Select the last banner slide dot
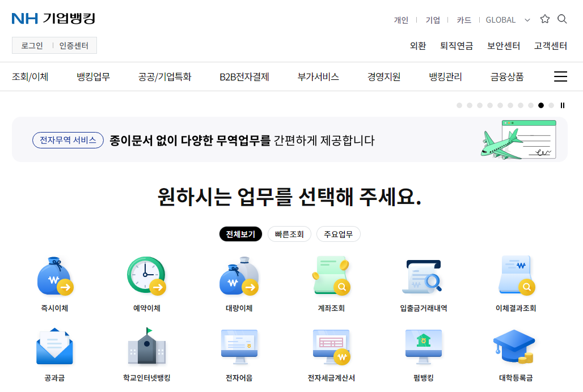The image size is (583, 392). (x=551, y=105)
